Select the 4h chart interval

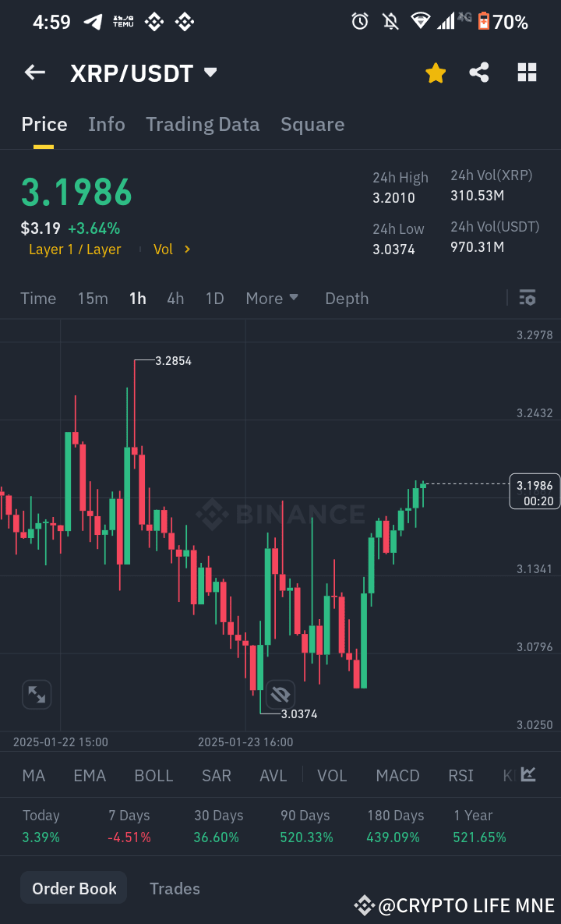[x=175, y=298]
